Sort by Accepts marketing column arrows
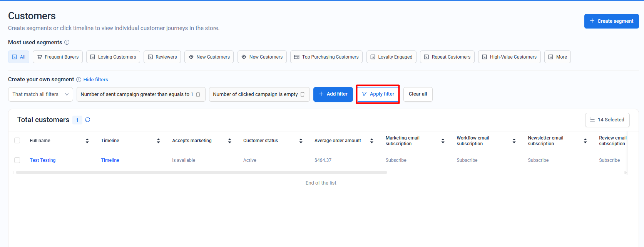The height and width of the screenshot is (247, 644). tap(229, 141)
